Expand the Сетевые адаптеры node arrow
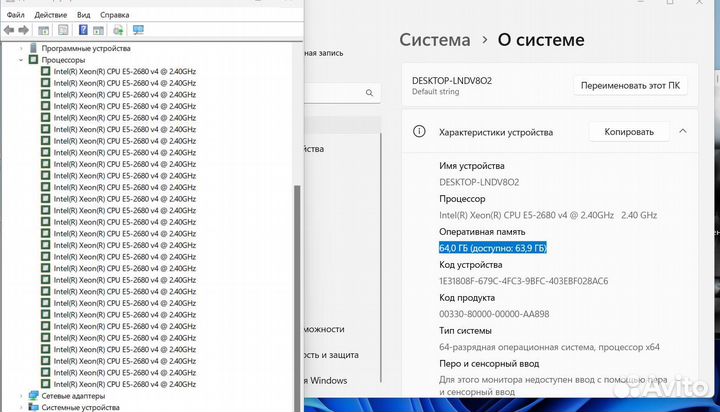 pyautogui.click(x=21, y=395)
